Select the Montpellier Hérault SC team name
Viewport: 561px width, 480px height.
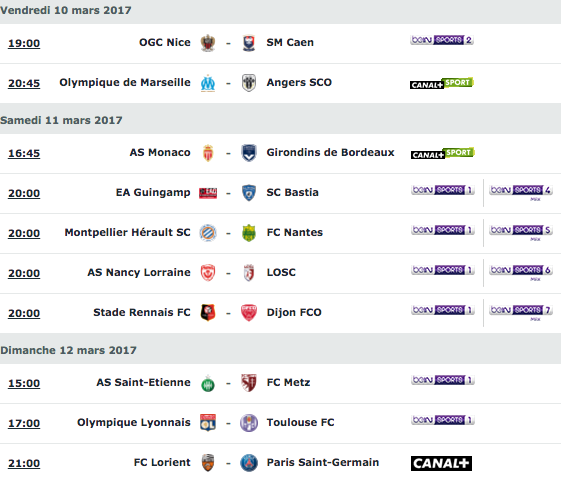(x=127, y=232)
